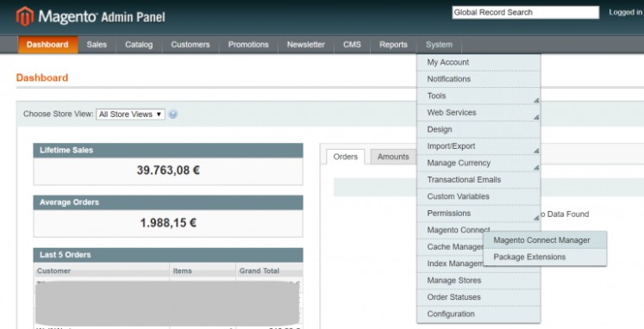Click the Magento logo icon

[x=25, y=16]
